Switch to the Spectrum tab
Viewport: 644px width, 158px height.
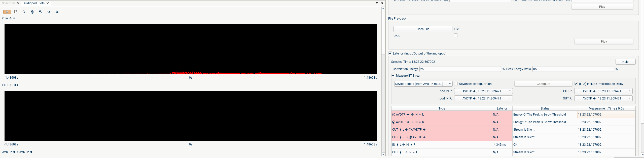(9, 3)
